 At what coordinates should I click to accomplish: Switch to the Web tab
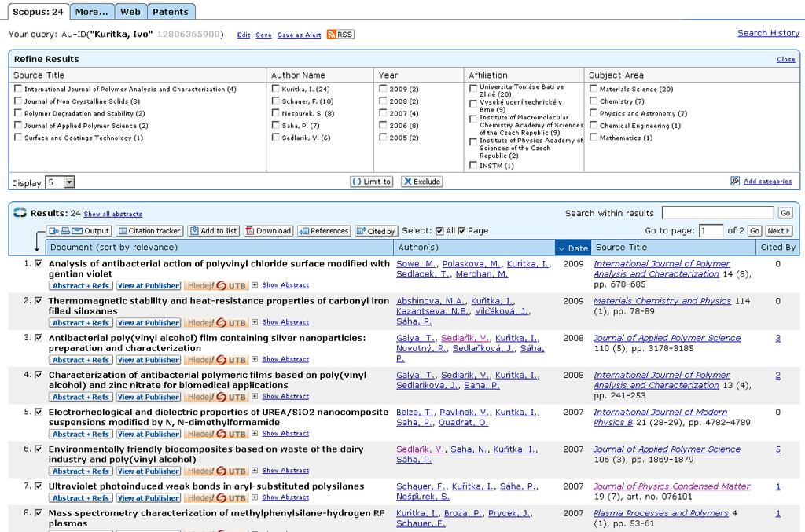pyautogui.click(x=130, y=11)
